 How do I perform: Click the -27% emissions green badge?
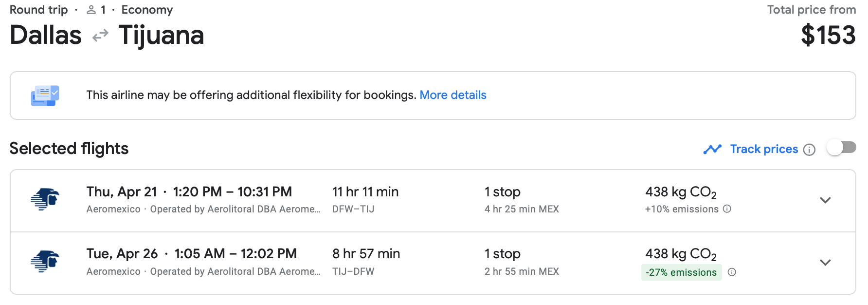pos(681,272)
